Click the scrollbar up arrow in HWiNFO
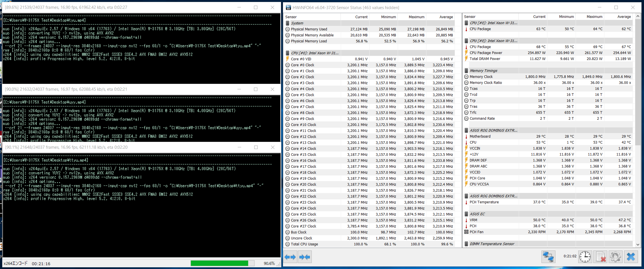Screen dimensions: 644x269 click(x=638, y=16)
